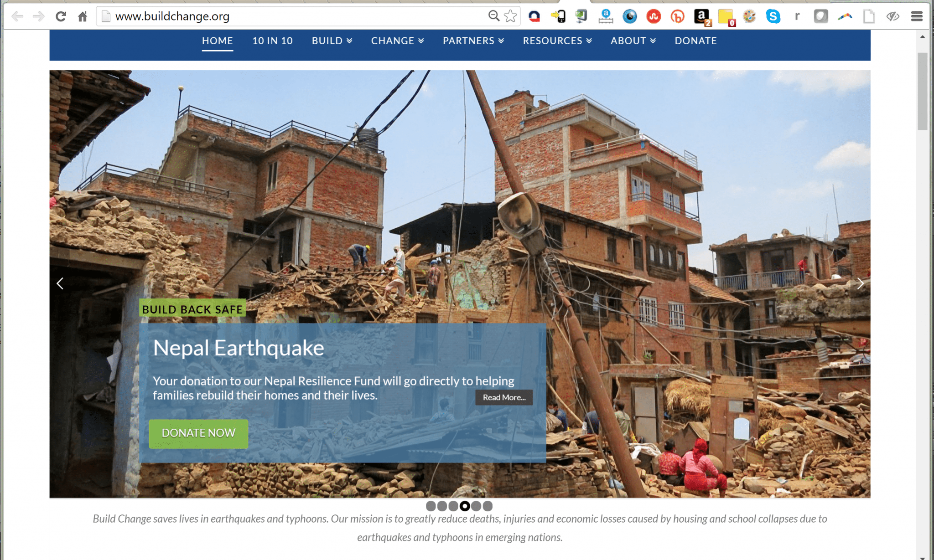Select the fifth carousel slide dot
Image resolution: width=934 pixels, height=560 pixels.
point(476,506)
